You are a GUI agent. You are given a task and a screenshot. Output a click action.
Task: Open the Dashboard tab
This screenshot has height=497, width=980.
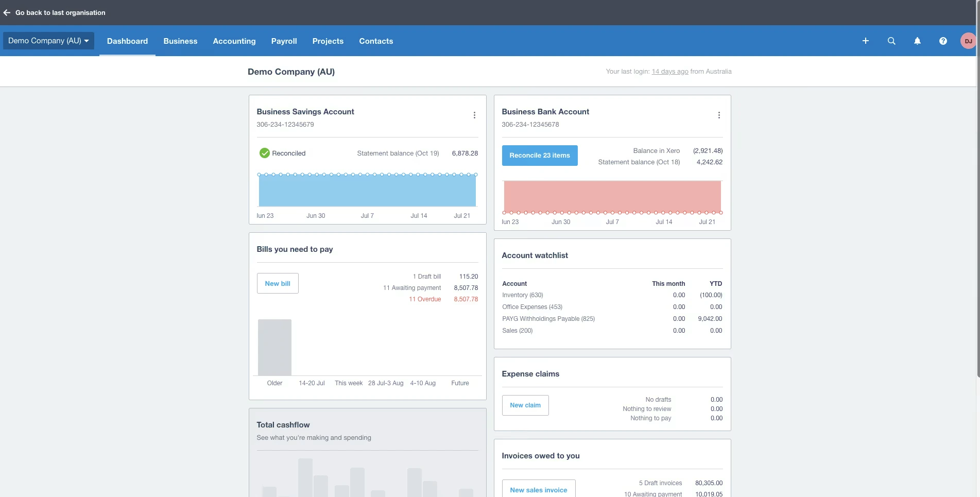[x=127, y=41]
